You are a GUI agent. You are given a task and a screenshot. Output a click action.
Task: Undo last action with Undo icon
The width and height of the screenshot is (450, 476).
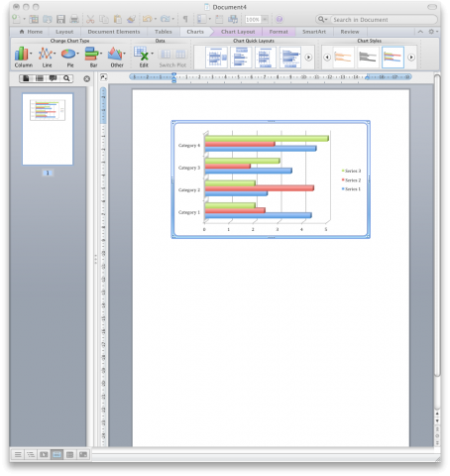tap(147, 19)
